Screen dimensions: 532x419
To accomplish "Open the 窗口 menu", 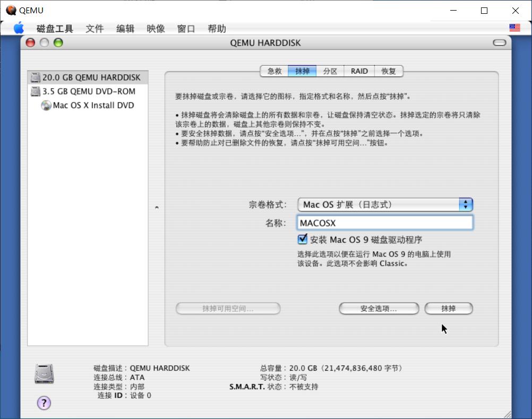I will [186, 29].
